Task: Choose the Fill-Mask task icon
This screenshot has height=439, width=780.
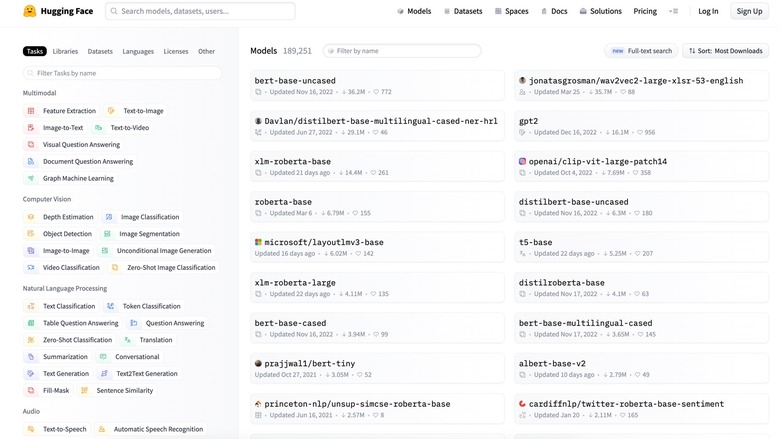Action: [x=31, y=391]
